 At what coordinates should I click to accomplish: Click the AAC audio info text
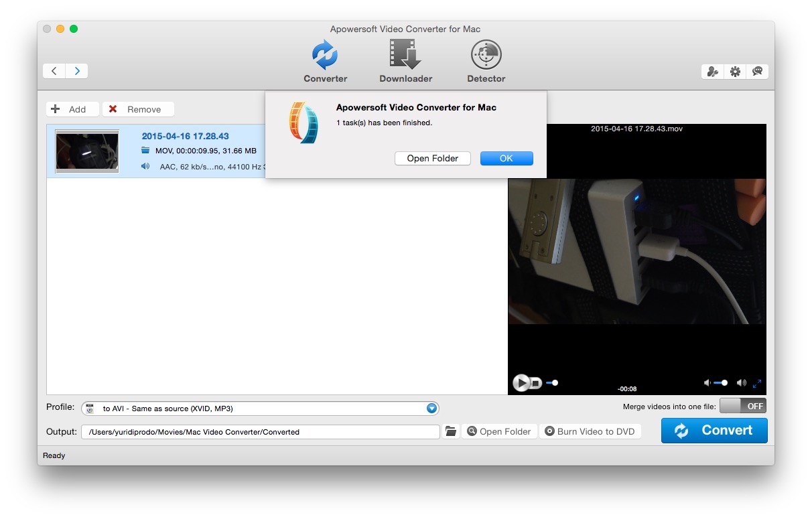click(x=212, y=167)
